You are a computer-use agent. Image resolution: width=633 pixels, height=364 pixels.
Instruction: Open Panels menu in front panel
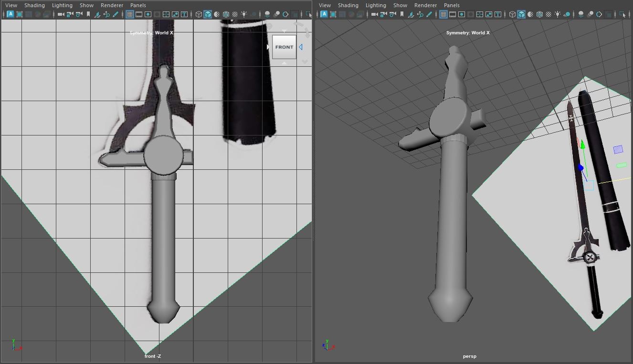[138, 5]
